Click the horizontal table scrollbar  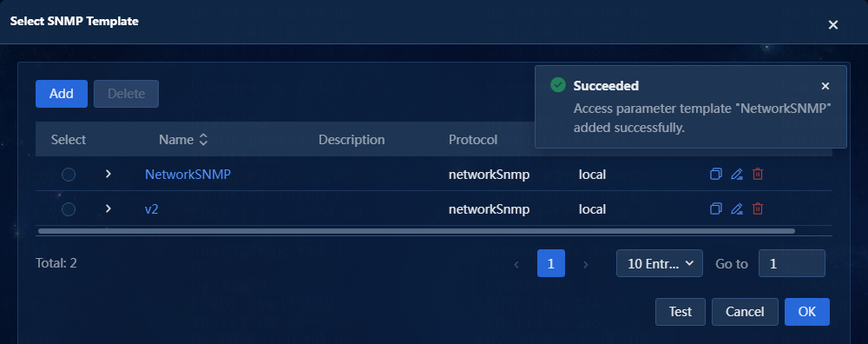[417, 231]
